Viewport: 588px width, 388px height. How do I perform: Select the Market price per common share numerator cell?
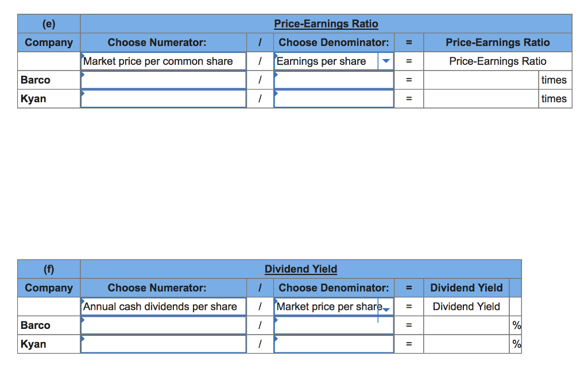tap(163, 61)
